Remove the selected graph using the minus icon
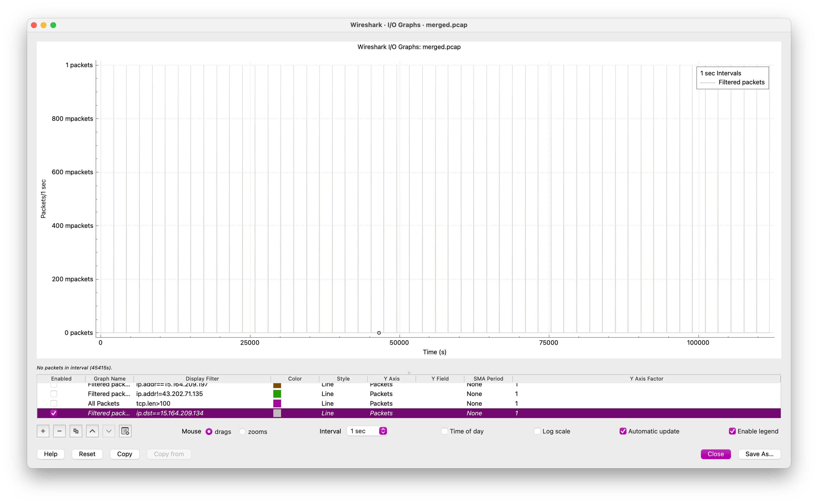The image size is (818, 504). click(59, 431)
